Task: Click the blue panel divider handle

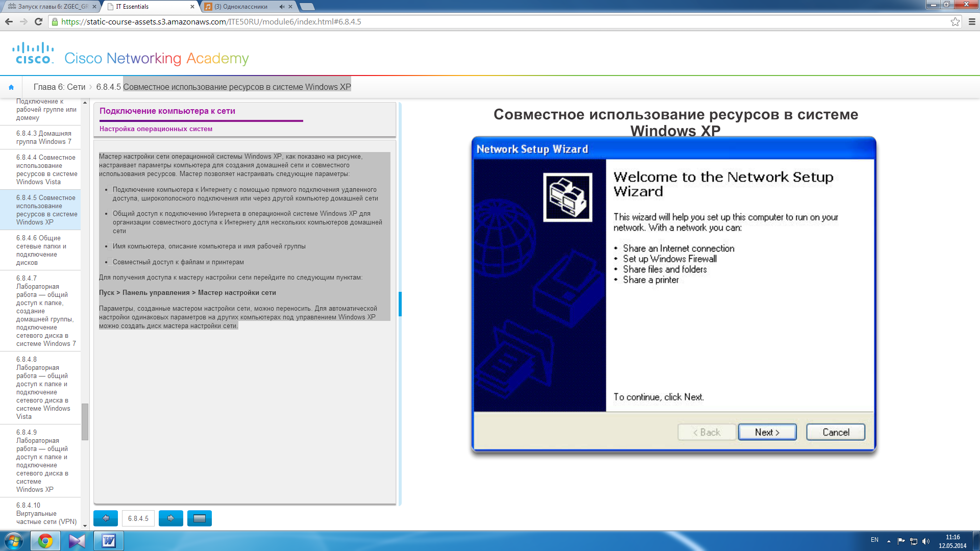Action: point(400,304)
